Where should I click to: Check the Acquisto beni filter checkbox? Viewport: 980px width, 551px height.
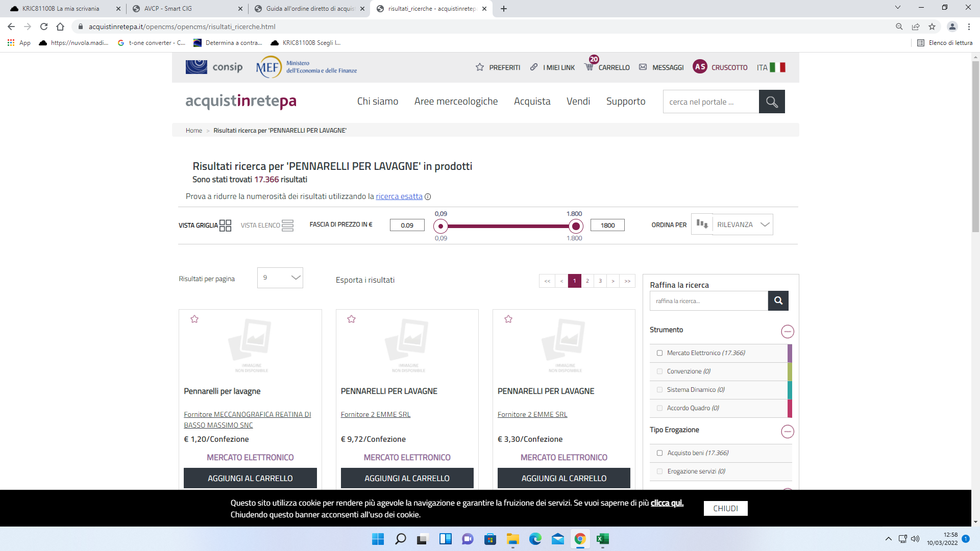click(x=659, y=453)
